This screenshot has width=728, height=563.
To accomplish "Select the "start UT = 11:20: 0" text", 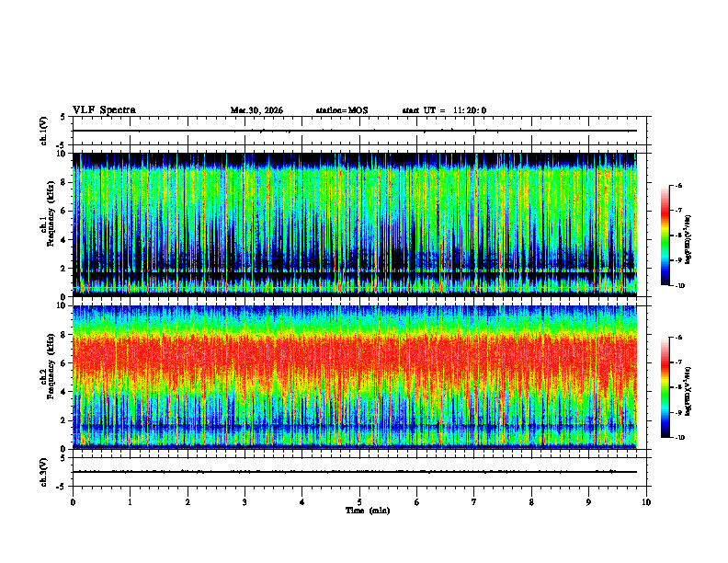I will tap(444, 110).
